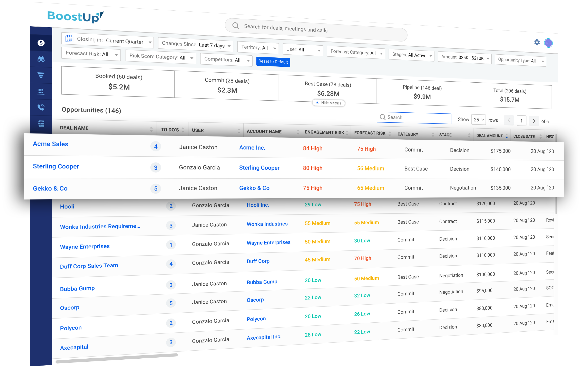Sort by Account Name column arrows
The width and height of the screenshot is (588, 368).
coord(298,132)
